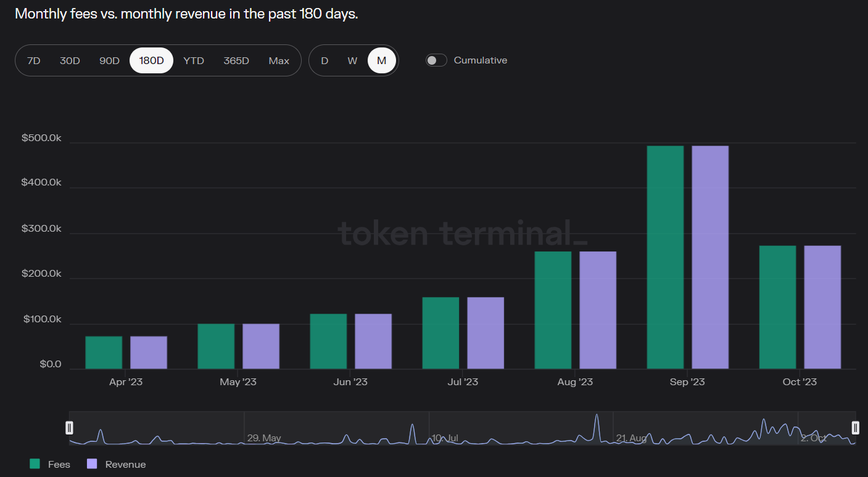
Task: Click the purple Revenue legend swatch
Action: pyautogui.click(x=92, y=464)
